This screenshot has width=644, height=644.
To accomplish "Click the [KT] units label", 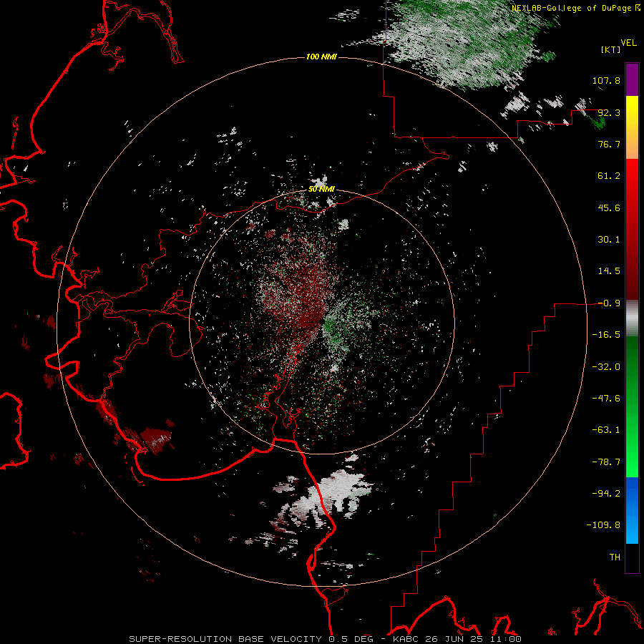I will [611, 49].
